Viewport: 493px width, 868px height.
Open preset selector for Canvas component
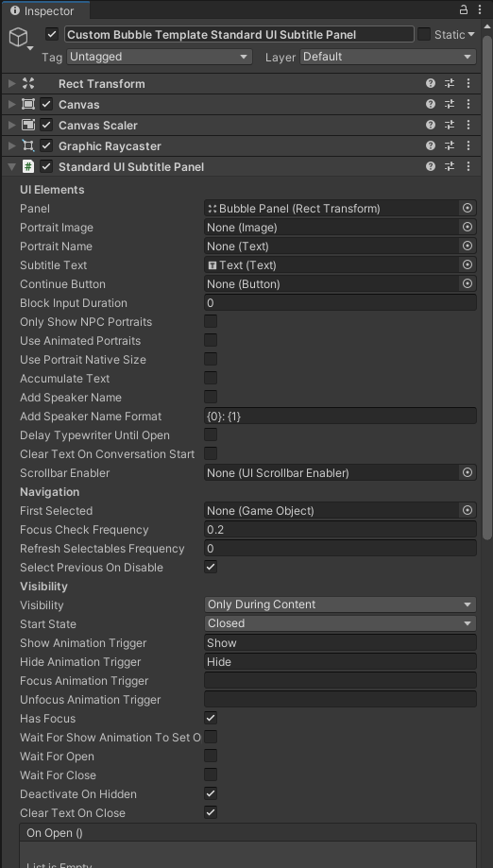pyautogui.click(x=450, y=104)
